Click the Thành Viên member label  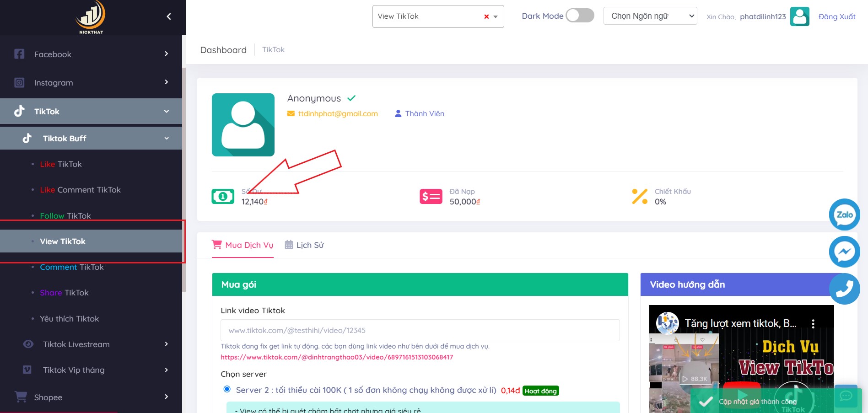[x=425, y=113]
